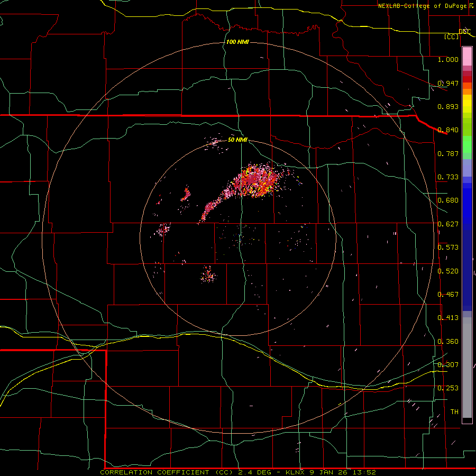The height and width of the screenshot is (476, 476).
Task: Pick the light pink segment atop color bar
Action: [467, 57]
